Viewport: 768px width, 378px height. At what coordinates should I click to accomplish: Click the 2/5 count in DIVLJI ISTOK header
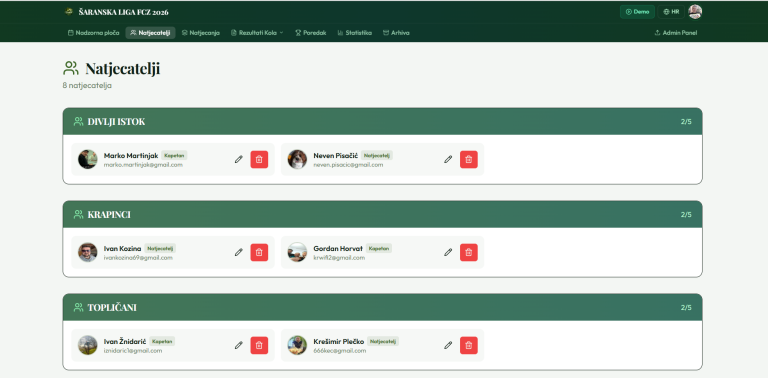(x=686, y=121)
